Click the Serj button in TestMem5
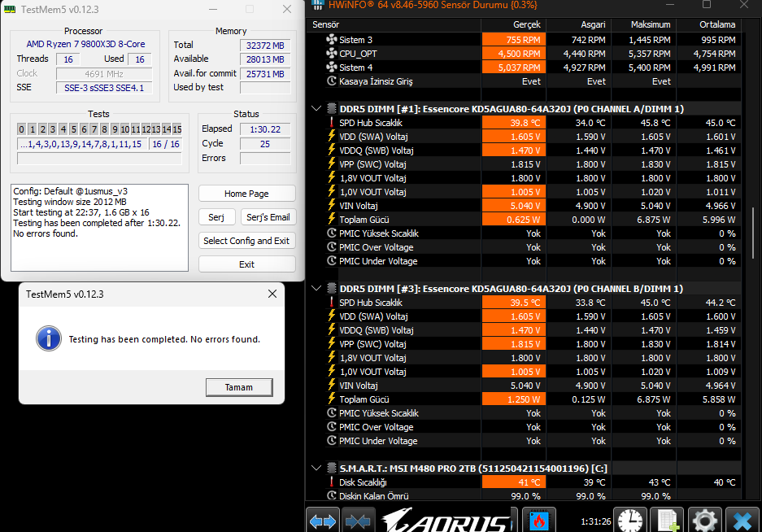Viewport: 762px width, 532px height. (217, 217)
